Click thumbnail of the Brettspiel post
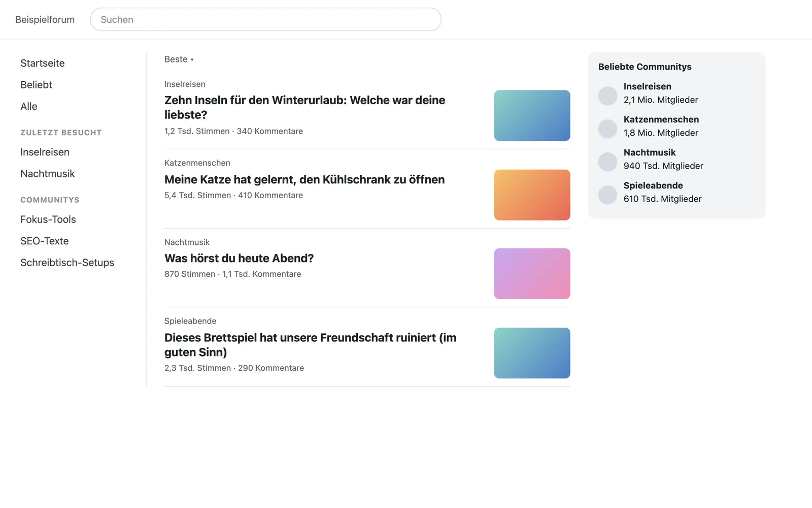812x508 pixels. (x=532, y=353)
